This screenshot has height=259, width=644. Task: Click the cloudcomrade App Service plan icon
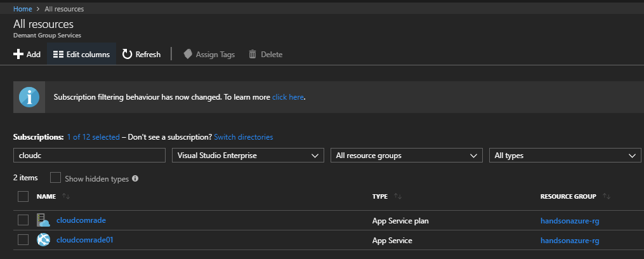point(43,220)
